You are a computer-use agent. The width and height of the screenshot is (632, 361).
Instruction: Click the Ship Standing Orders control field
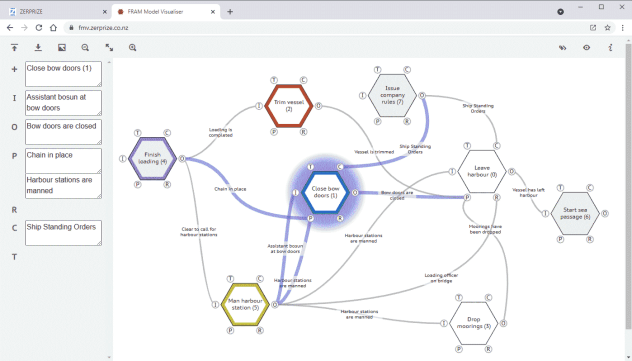pyautogui.click(x=63, y=232)
